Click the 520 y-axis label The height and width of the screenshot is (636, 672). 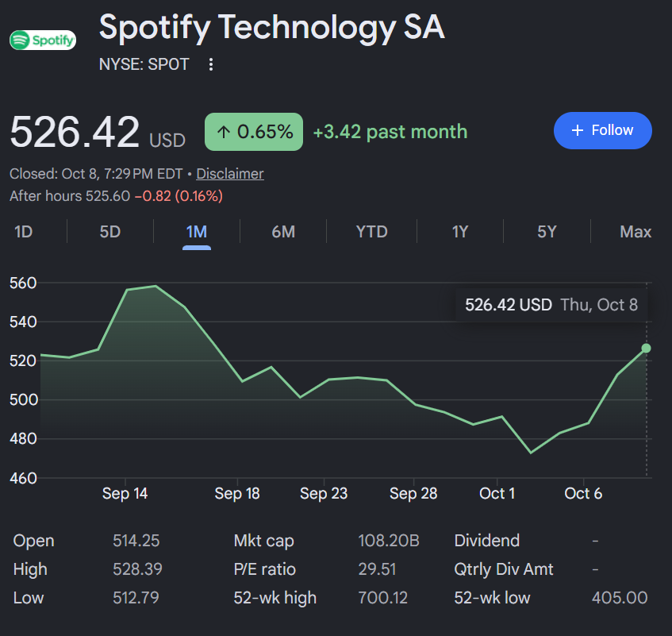point(23,360)
